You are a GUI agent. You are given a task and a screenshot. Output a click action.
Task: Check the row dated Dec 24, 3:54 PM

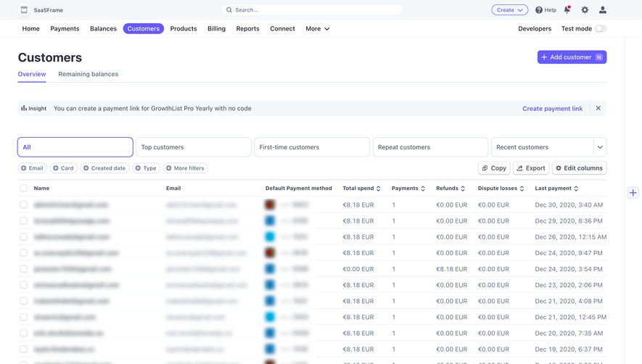coord(24,268)
